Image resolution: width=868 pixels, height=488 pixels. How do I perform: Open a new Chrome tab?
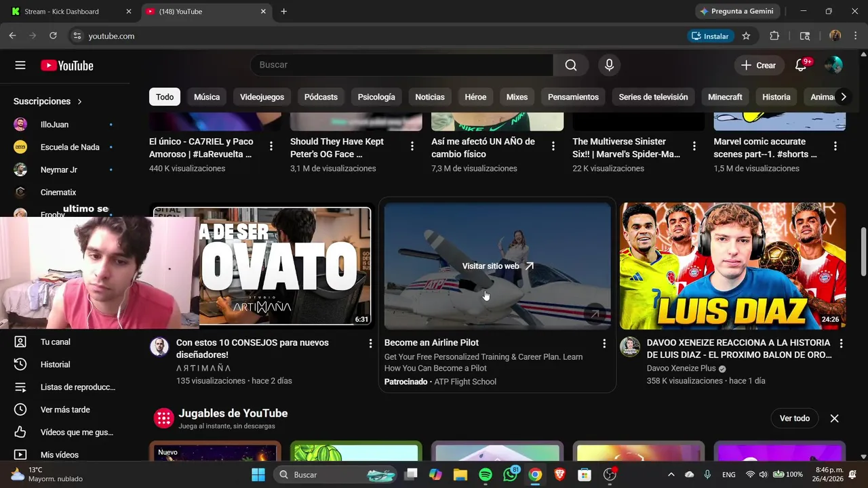(x=283, y=12)
